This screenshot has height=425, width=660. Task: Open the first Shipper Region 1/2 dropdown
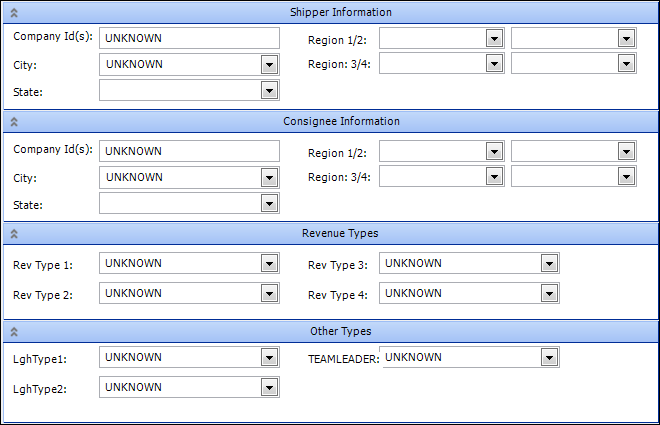(493, 38)
